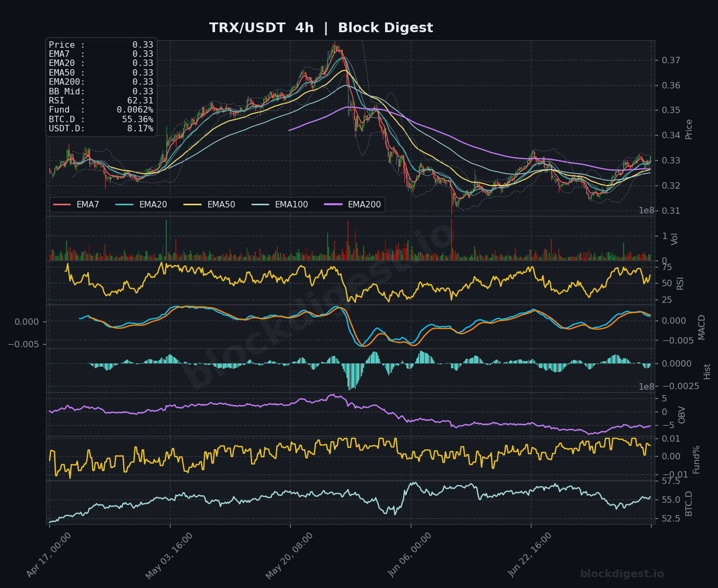The height and width of the screenshot is (588, 718).
Task: Click the BTC.D axis label
Action: point(689,503)
